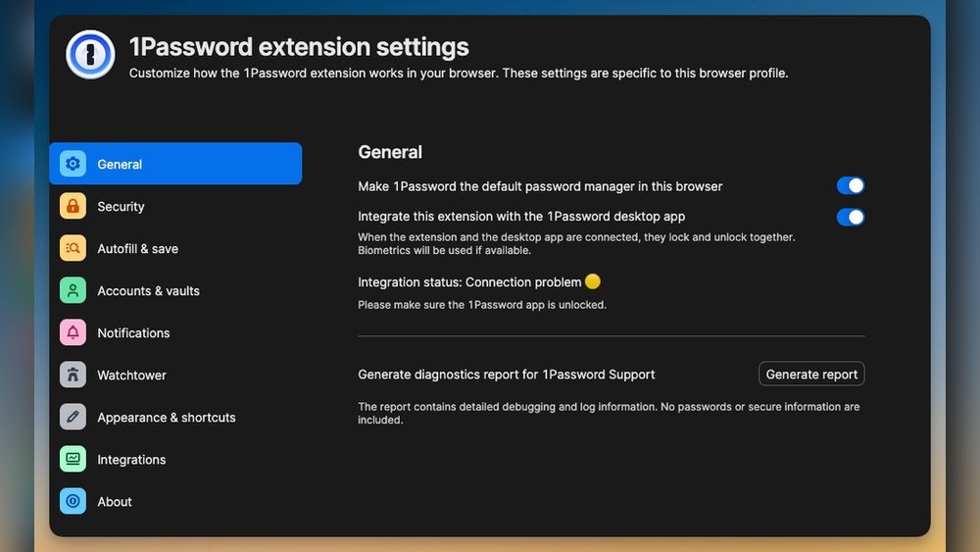Viewport: 980px width, 552px height.
Task: Click the Autofill & save magnifier icon
Action: [73, 248]
